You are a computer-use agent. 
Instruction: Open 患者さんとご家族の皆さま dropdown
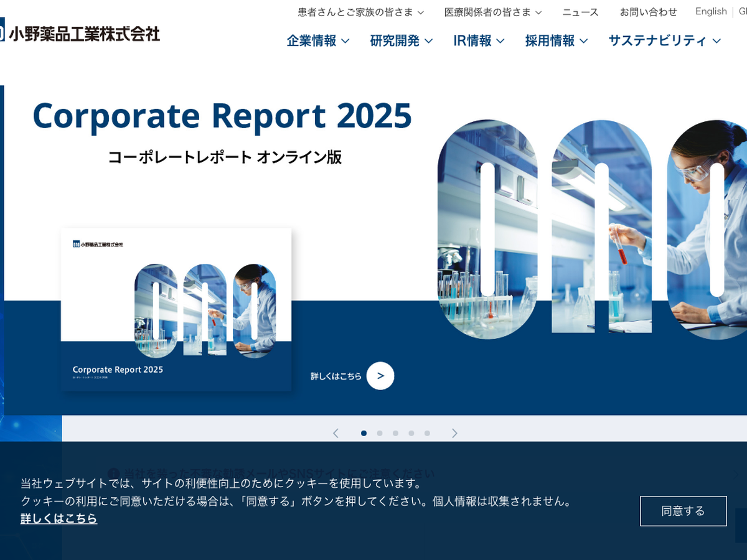pyautogui.click(x=360, y=12)
